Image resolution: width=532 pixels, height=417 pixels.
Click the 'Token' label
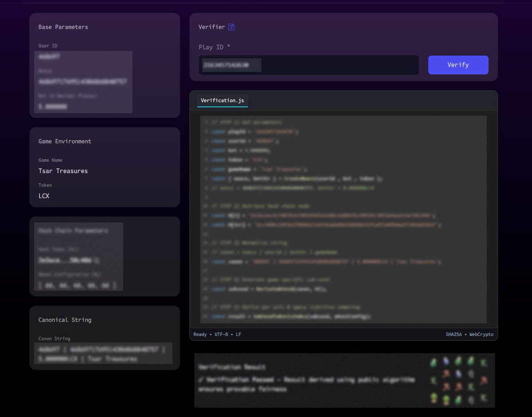(45, 185)
